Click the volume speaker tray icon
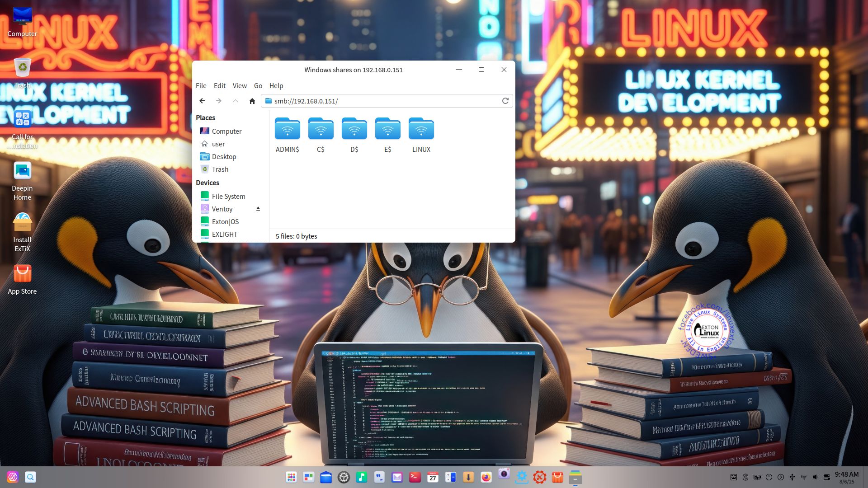 [x=816, y=477]
